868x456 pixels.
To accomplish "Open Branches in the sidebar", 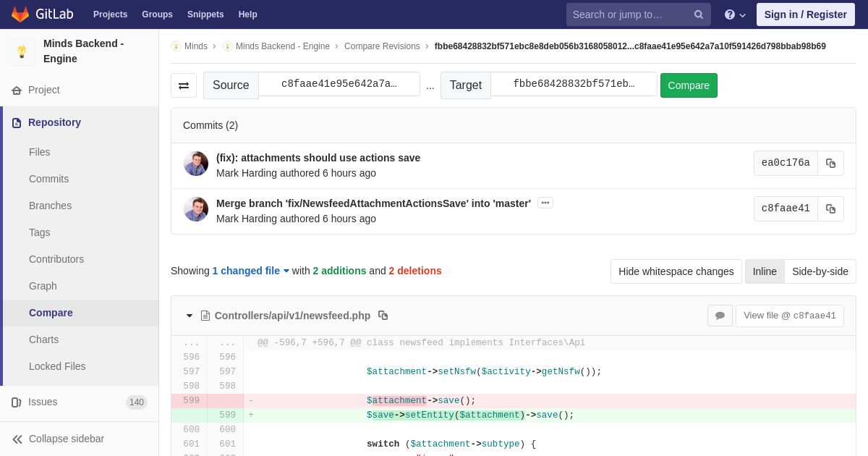I will 50,206.
